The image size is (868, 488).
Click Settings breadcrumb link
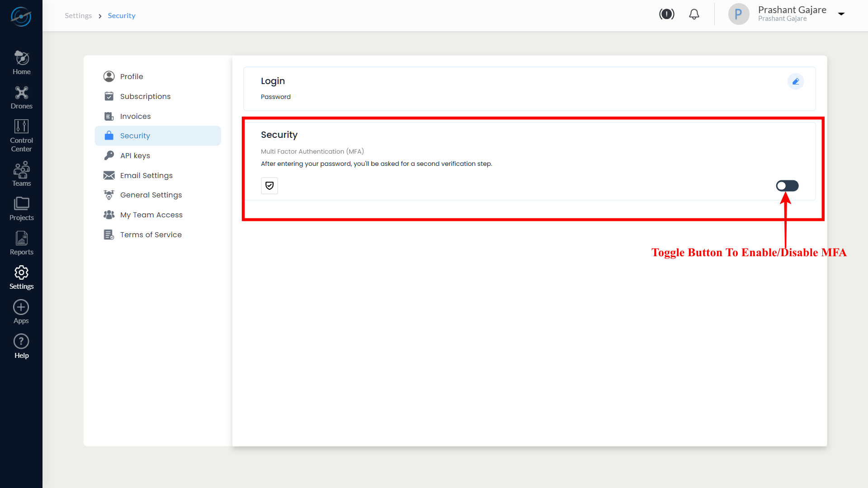coord(78,16)
